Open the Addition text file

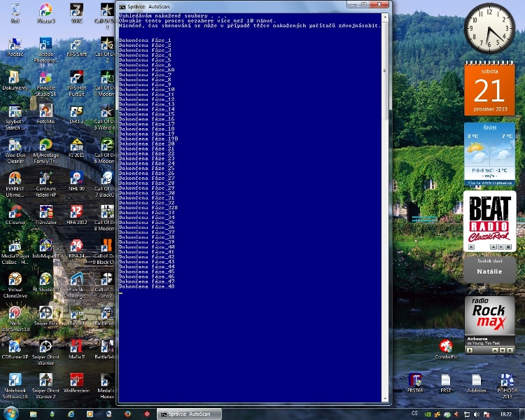476,381
